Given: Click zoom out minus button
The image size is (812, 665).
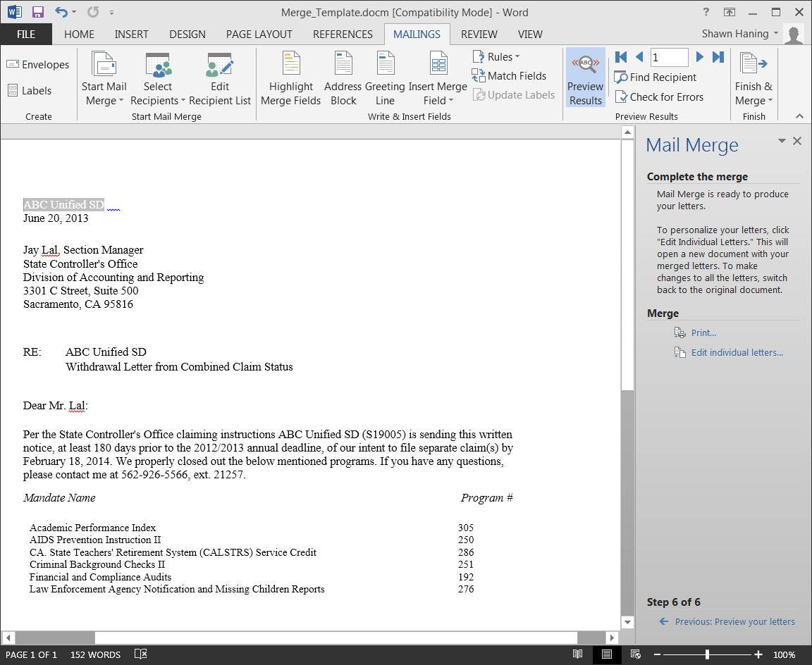Looking at the screenshot, I should pyautogui.click(x=657, y=654).
